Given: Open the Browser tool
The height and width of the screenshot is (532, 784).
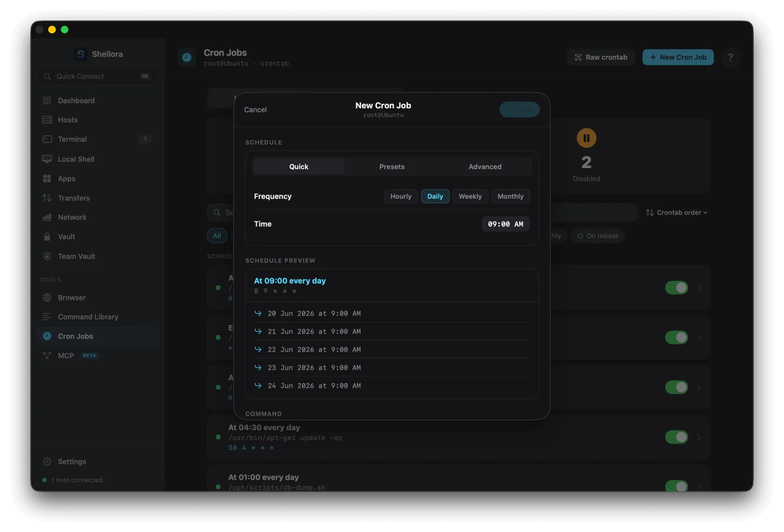Looking at the screenshot, I should pos(98,298).
